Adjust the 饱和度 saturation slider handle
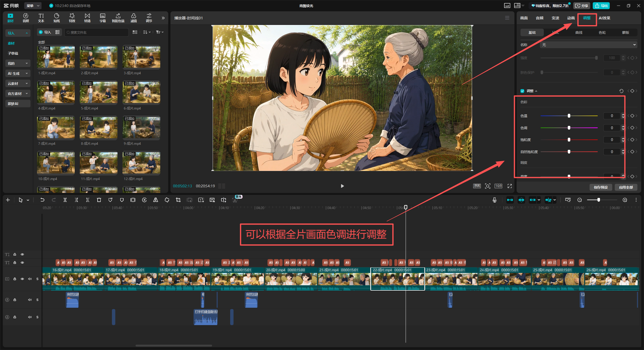Viewport: 644px width, 350px height. click(x=569, y=140)
